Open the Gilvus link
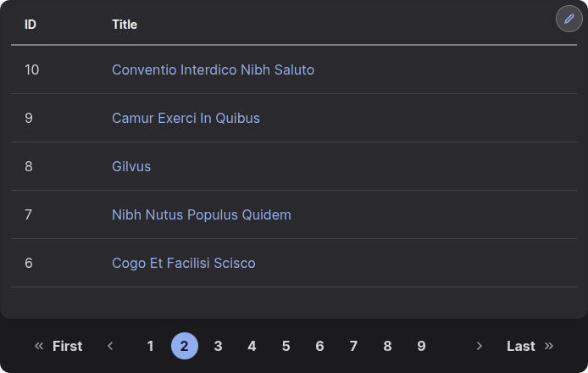 [131, 167]
